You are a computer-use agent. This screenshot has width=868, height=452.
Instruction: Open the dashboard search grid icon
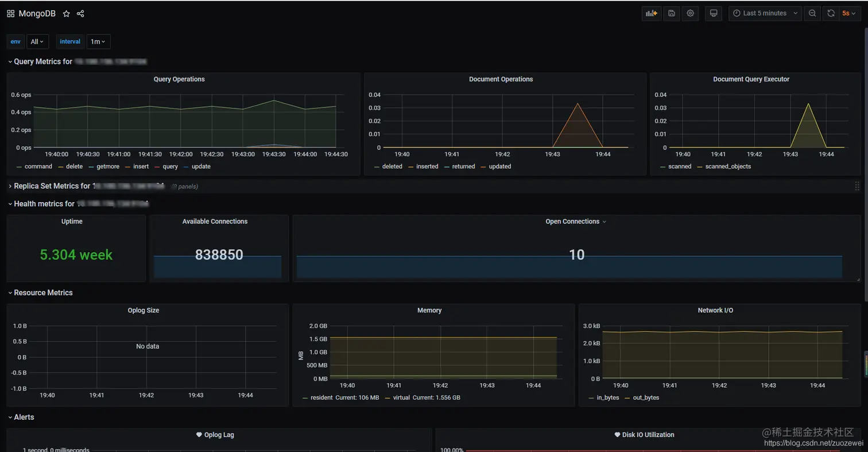11,14
